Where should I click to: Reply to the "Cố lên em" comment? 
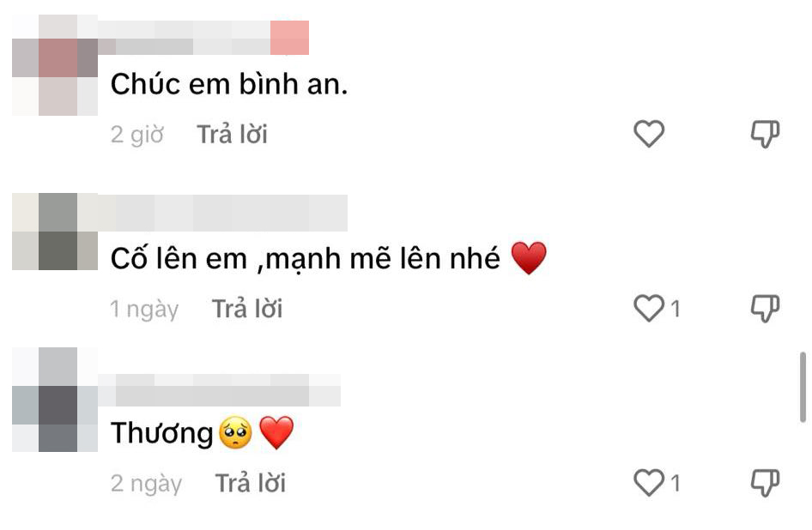click(247, 309)
